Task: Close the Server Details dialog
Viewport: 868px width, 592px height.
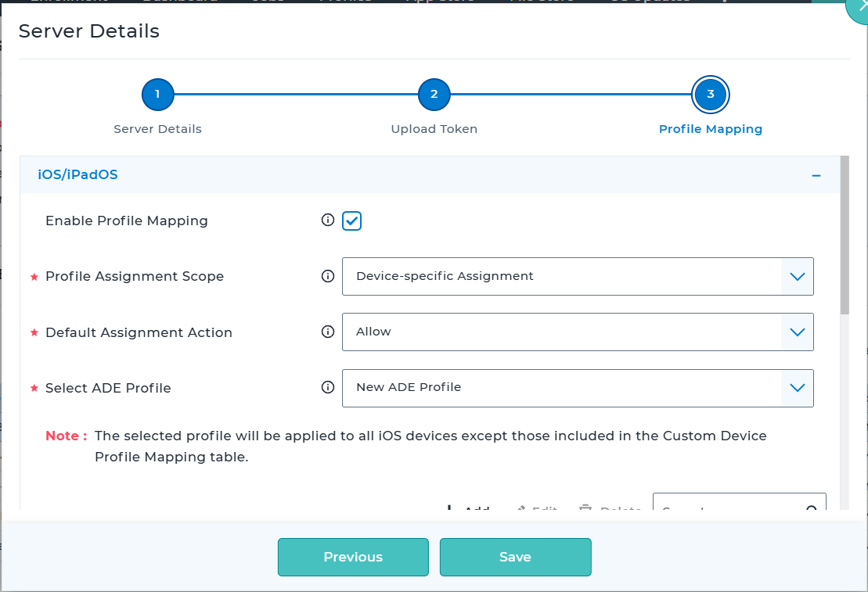Action: tap(859, 8)
